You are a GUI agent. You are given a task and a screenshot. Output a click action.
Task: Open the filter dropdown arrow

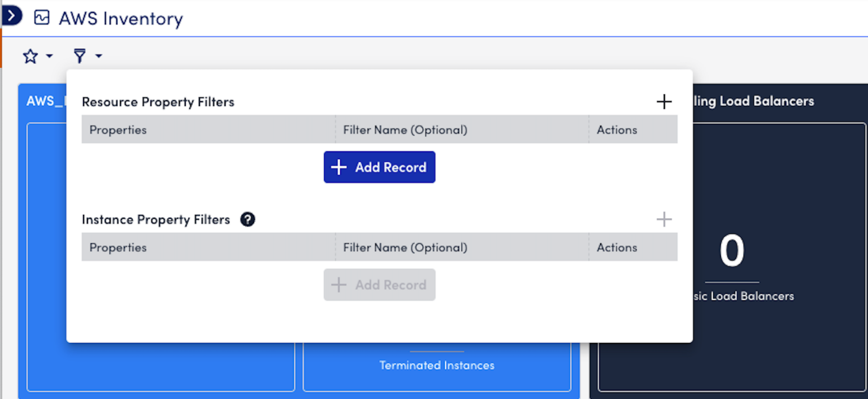[98, 56]
